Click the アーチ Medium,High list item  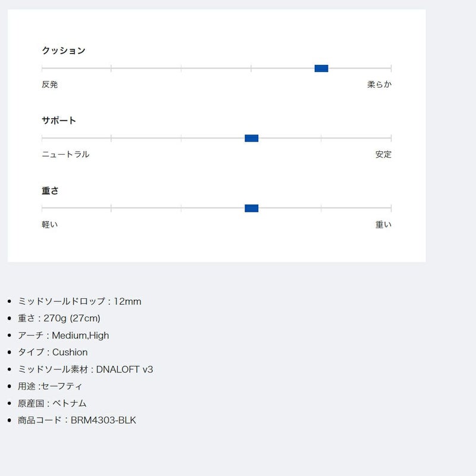(64, 335)
